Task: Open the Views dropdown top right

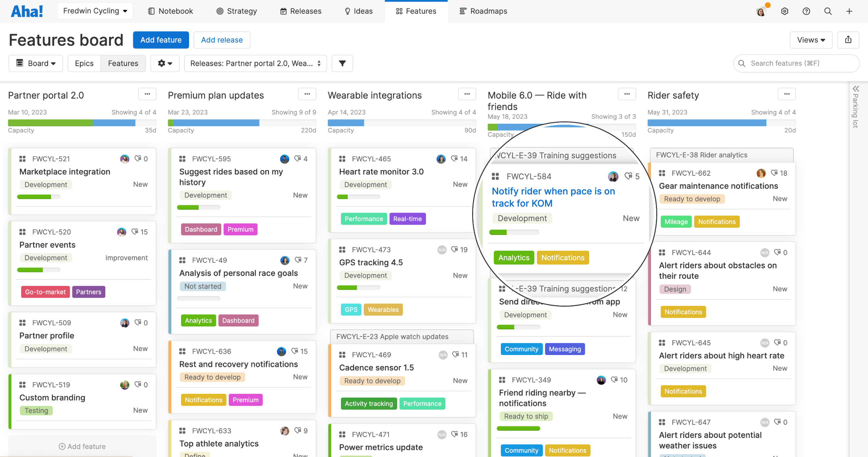Action: click(x=811, y=39)
